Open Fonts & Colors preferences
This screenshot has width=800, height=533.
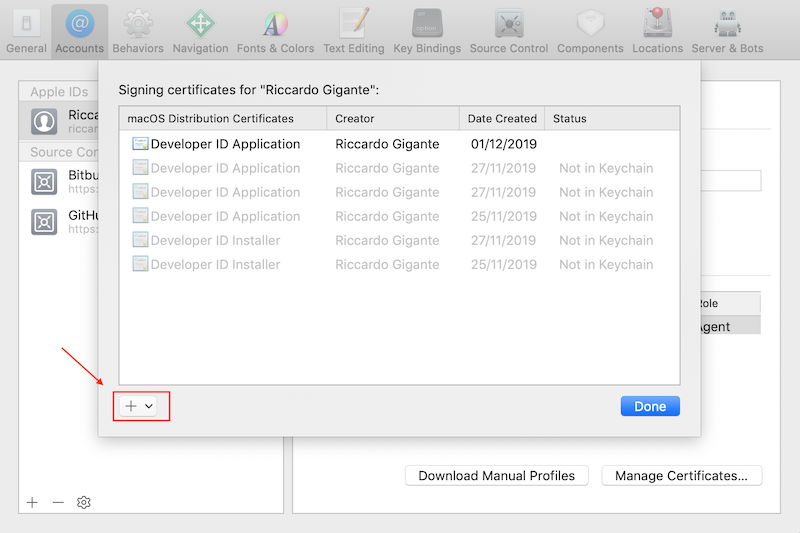(275, 30)
